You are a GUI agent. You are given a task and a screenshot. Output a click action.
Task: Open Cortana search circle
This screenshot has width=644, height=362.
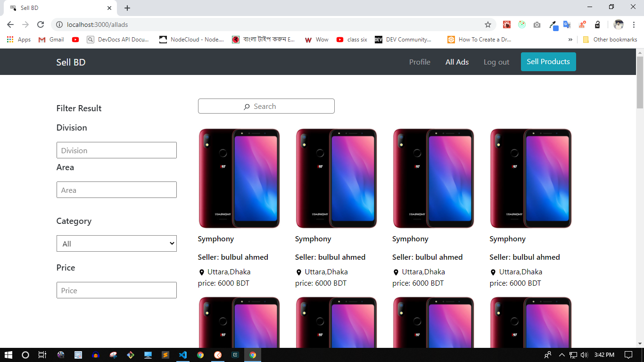tap(25, 355)
